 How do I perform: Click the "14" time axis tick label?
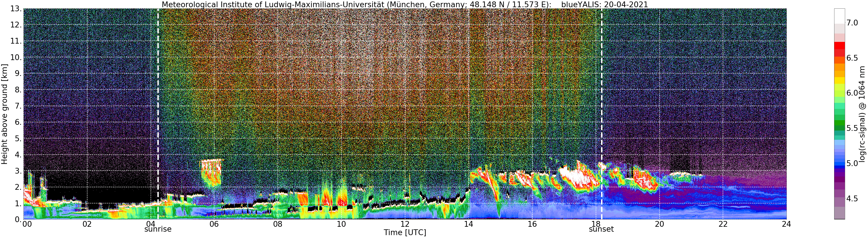click(x=468, y=224)
